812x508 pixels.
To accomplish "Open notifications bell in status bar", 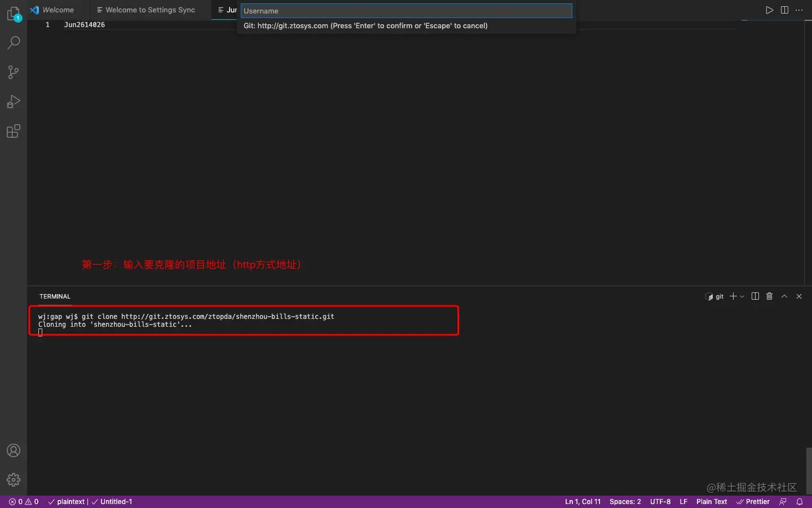I will tap(800, 502).
